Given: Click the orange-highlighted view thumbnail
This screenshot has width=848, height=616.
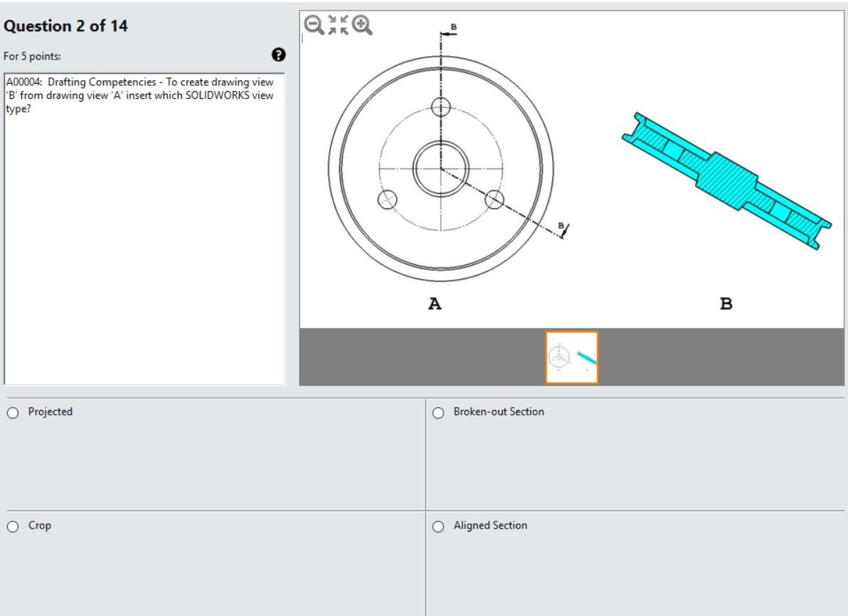Looking at the screenshot, I should point(571,357).
